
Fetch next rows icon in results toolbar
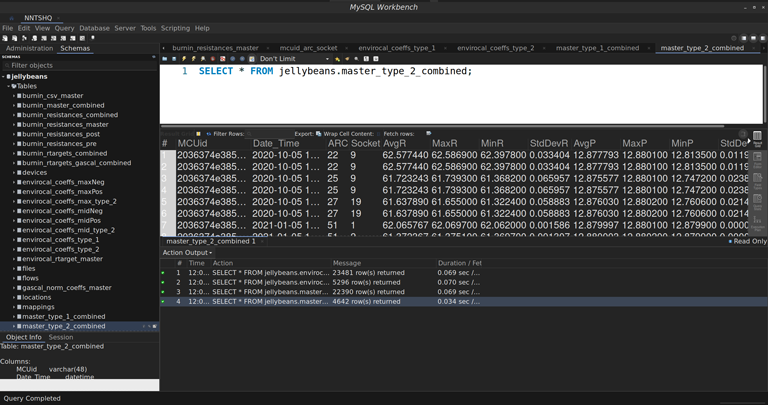[x=429, y=133]
